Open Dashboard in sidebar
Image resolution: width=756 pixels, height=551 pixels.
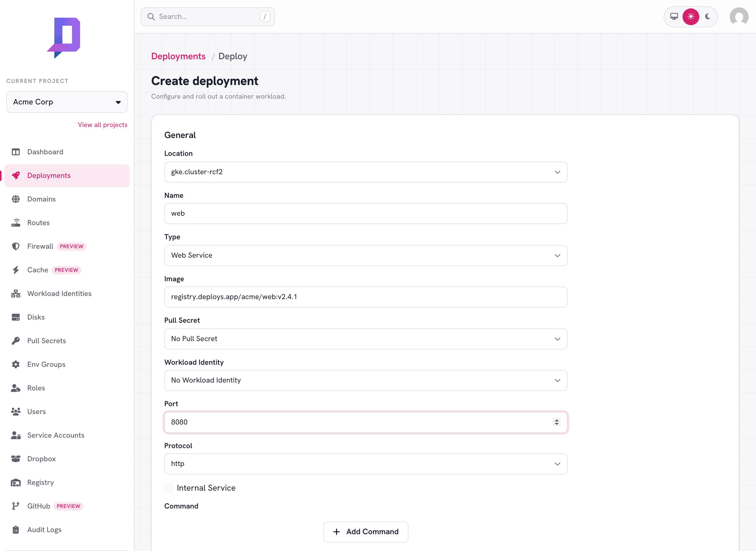67,152
